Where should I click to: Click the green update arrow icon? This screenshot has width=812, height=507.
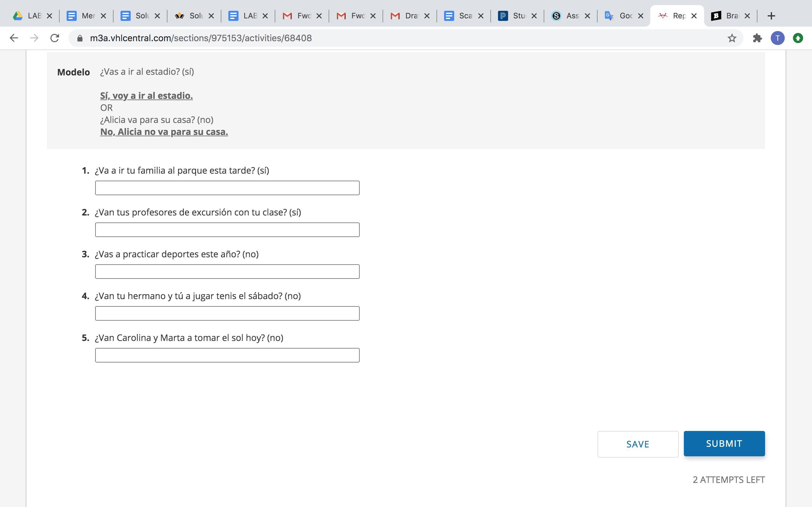click(x=798, y=38)
